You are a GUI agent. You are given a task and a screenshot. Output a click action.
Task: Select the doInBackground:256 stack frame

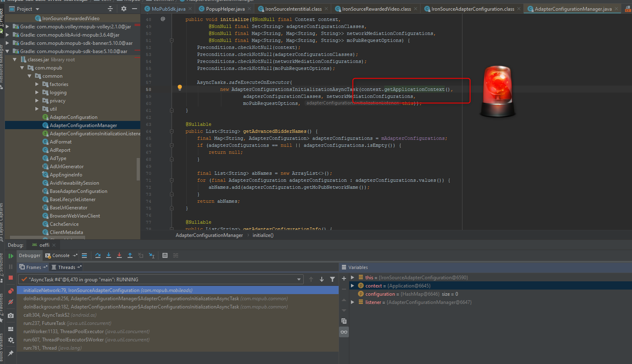(178, 299)
